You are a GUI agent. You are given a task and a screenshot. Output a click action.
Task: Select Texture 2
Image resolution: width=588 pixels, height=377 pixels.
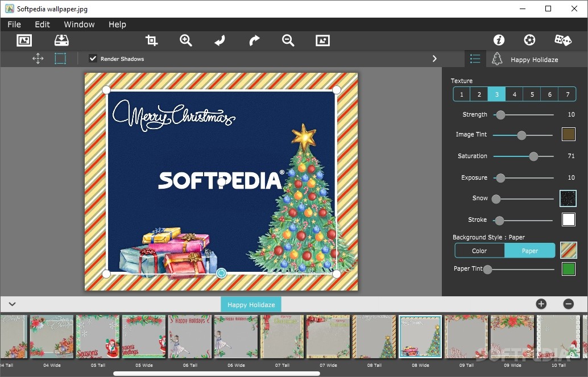(x=479, y=94)
